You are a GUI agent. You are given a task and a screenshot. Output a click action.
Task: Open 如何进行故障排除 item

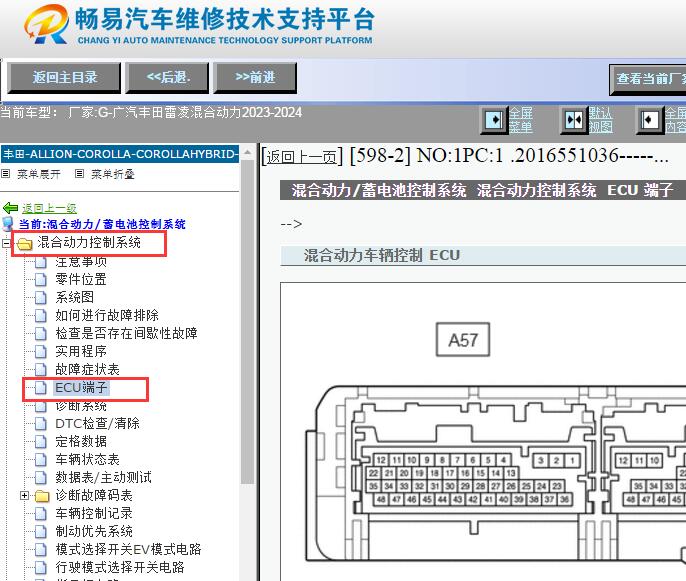coord(107,315)
